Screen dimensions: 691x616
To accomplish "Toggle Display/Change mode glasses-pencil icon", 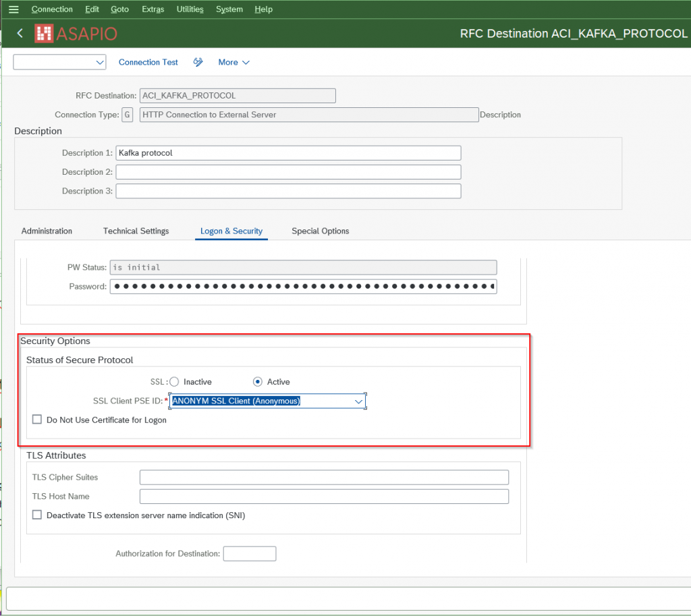I will (198, 62).
